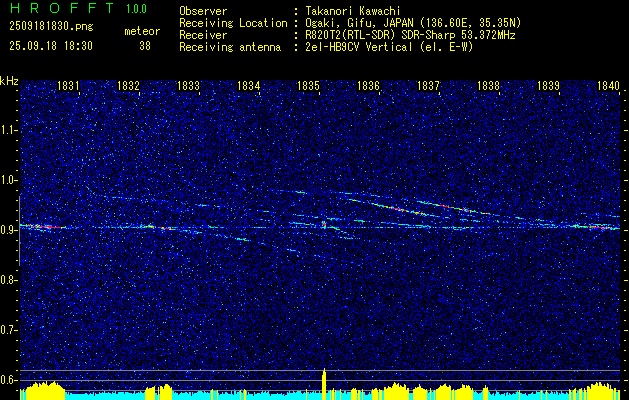This screenshot has height=400, width=629.
Task: Click the tall yellow power spike near 1835
Action: tap(324, 384)
